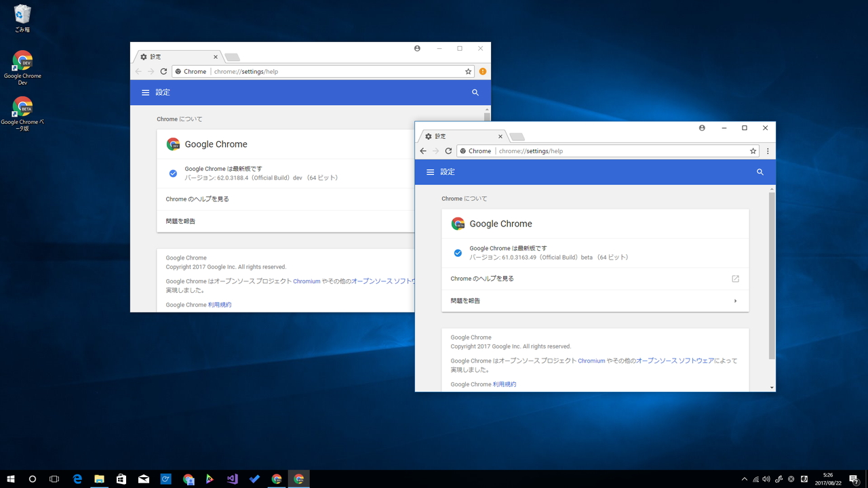This screenshot has width=868, height=488.
Task: Click the search icon in the settings header
Action: 760,171
